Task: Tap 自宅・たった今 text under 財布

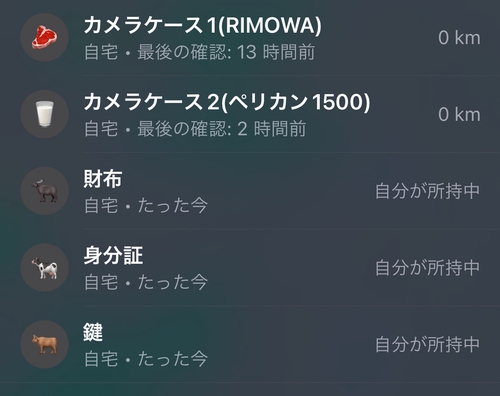Action: 146,205
